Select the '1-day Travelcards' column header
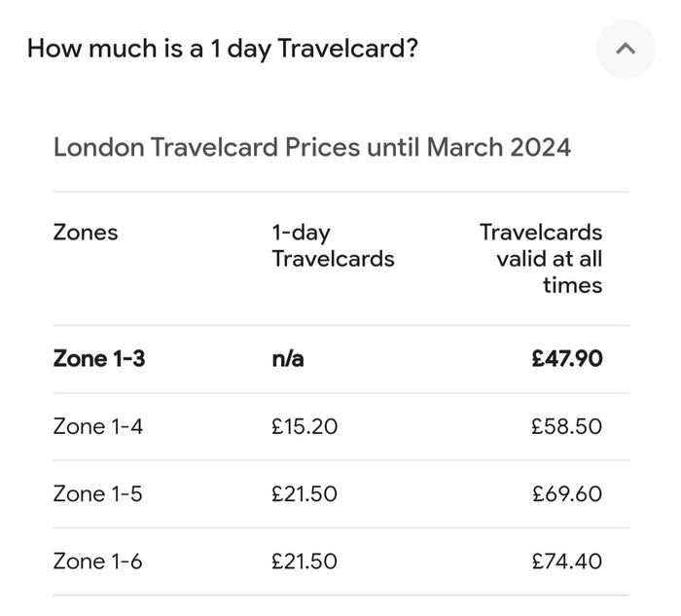This screenshot has height=616, width=681. [x=333, y=246]
